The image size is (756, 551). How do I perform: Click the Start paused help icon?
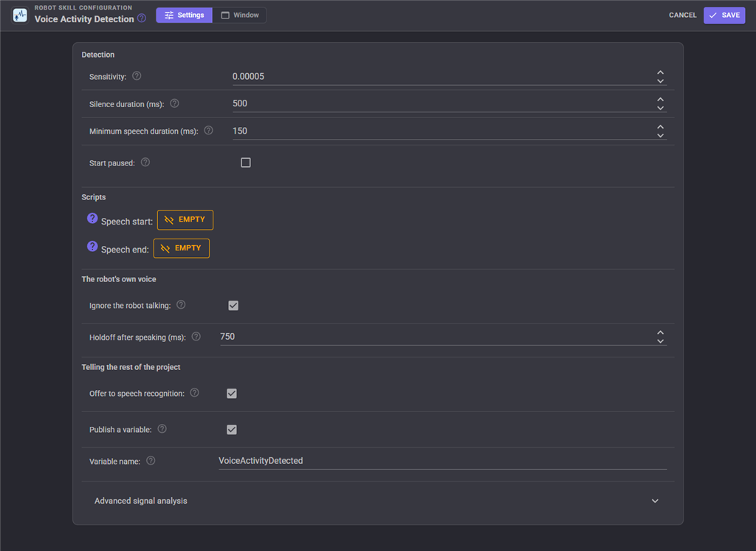[x=145, y=162]
